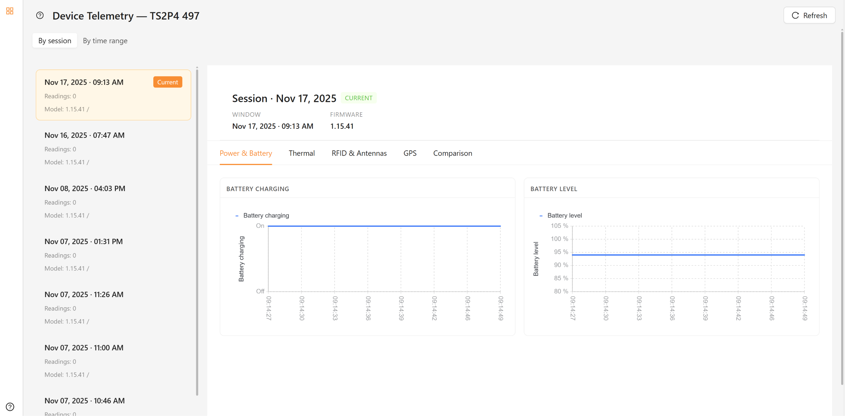Image resolution: width=868 pixels, height=416 pixels.
Task: Open the GPS tab
Action: 410,153
